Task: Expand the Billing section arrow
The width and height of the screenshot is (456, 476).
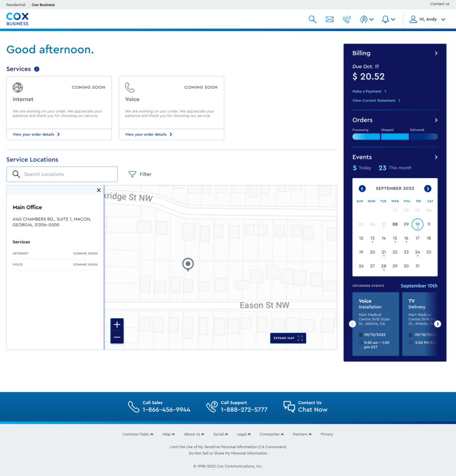Action: click(436, 53)
